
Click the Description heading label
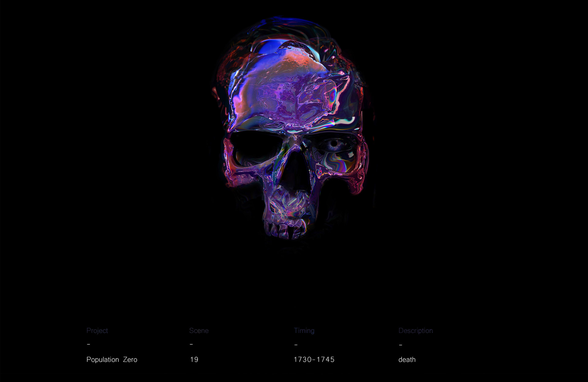point(416,331)
